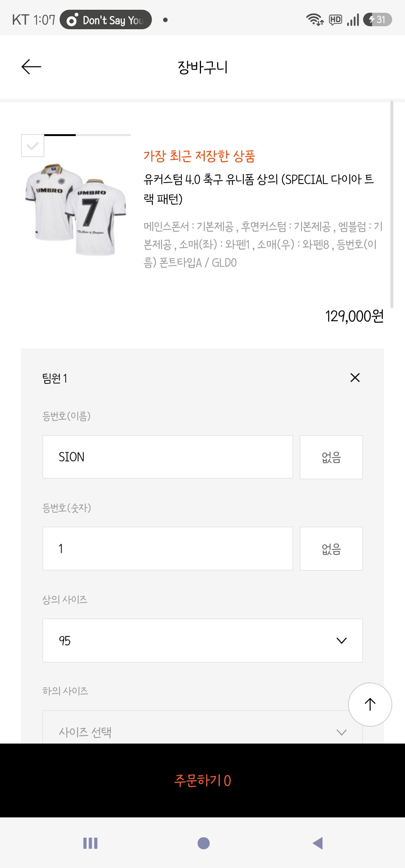Tap Android back triangle button
The image size is (405, 868).
(x=318, y=843)
